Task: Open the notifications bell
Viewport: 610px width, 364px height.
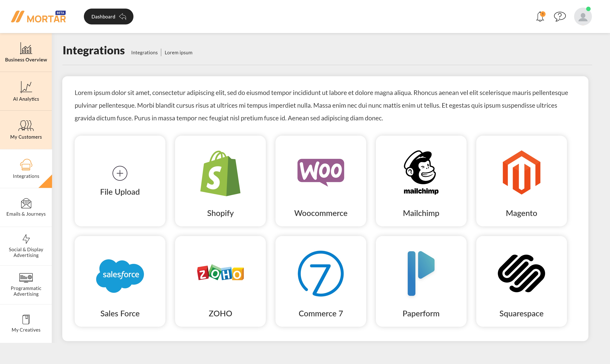Action: [540, 17]
